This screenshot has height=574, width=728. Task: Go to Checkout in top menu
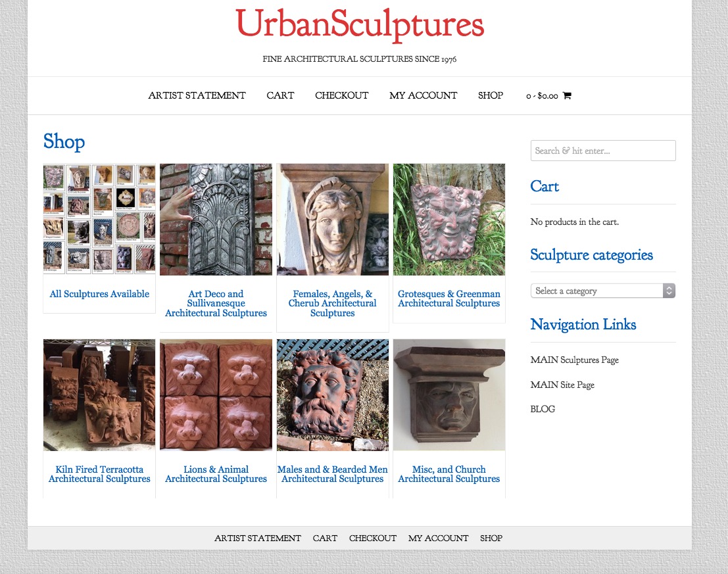pyautogui.click(x=342, y=95)
